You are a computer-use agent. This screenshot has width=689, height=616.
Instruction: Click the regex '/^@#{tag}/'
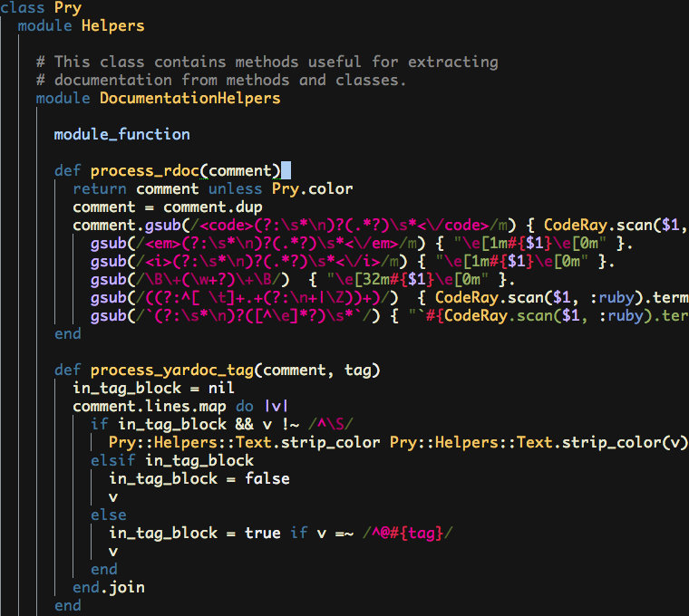click(407, 534)
